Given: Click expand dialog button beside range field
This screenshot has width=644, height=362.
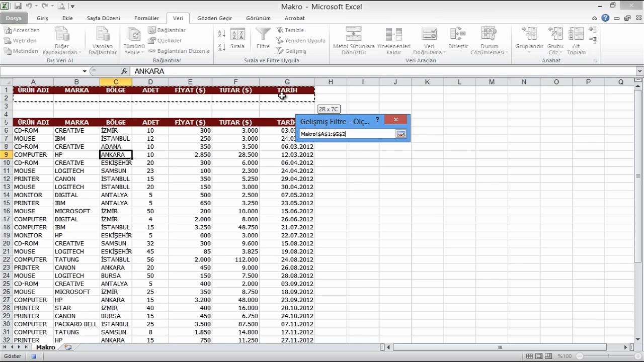Looking at the screenshot, I should (400, 134).
